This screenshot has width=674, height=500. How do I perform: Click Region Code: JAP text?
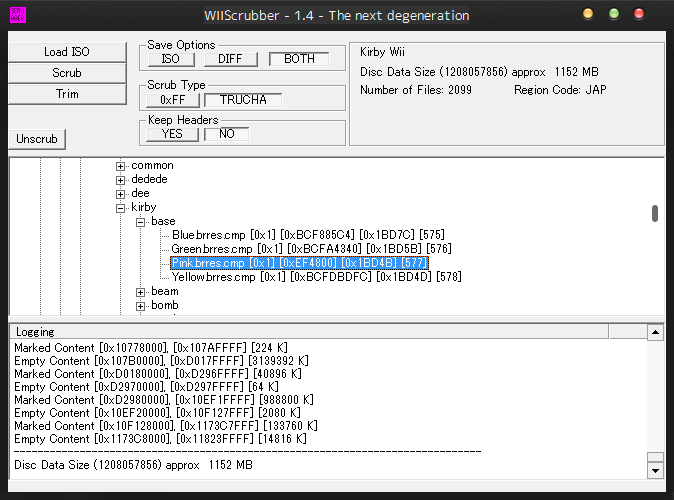[x=560, y=90]
